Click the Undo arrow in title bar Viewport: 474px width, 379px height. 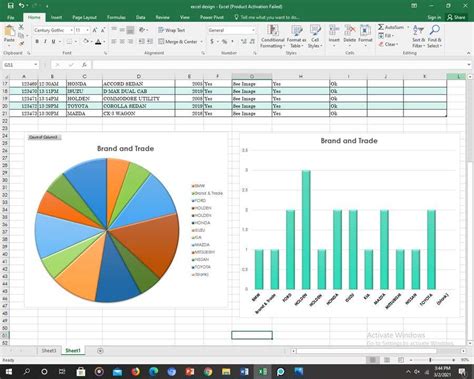click(x=22, y=5)
